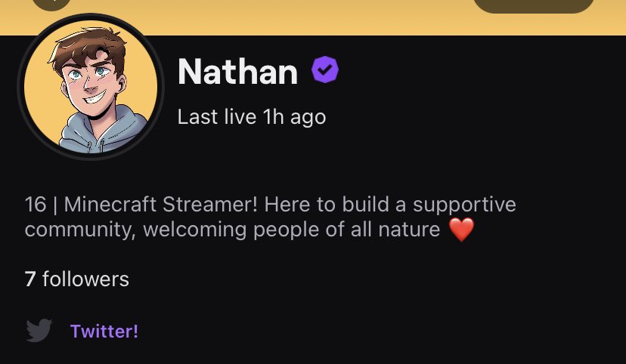
Task: Open the 7 followers list
Action: [76, 279]
